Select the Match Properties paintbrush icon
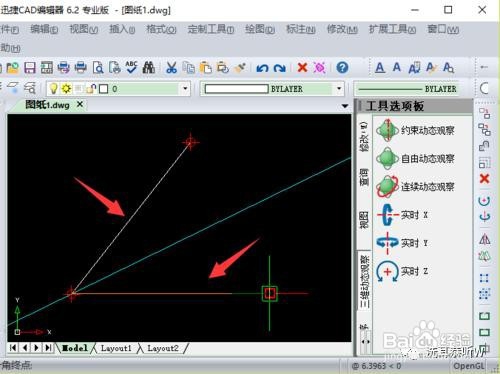Image resolution: width=500 pixels, height=374 pixels. [240, 68]
